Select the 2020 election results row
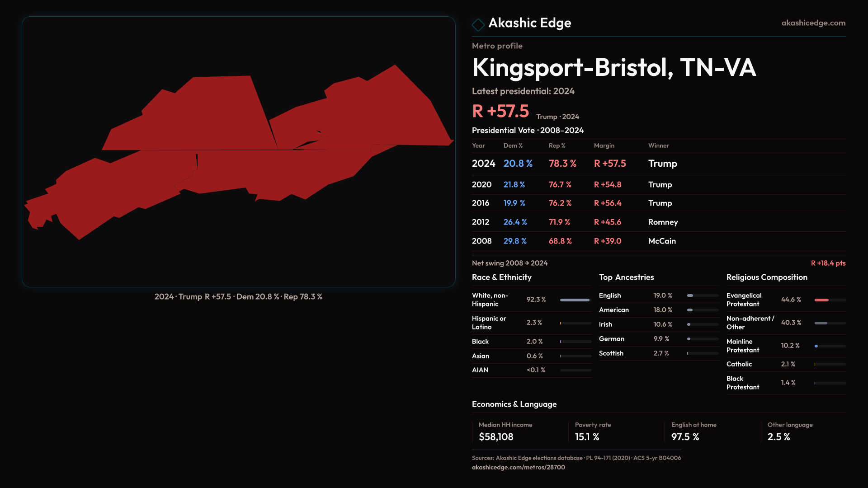This screenshot has width=868, height=488. pos(658,185)
